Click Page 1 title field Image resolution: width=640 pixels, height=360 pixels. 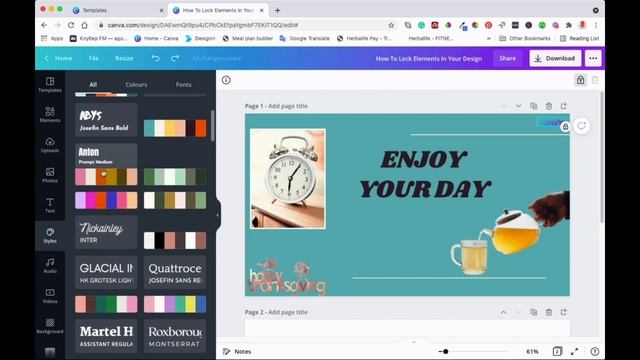(x=288, y=106)
